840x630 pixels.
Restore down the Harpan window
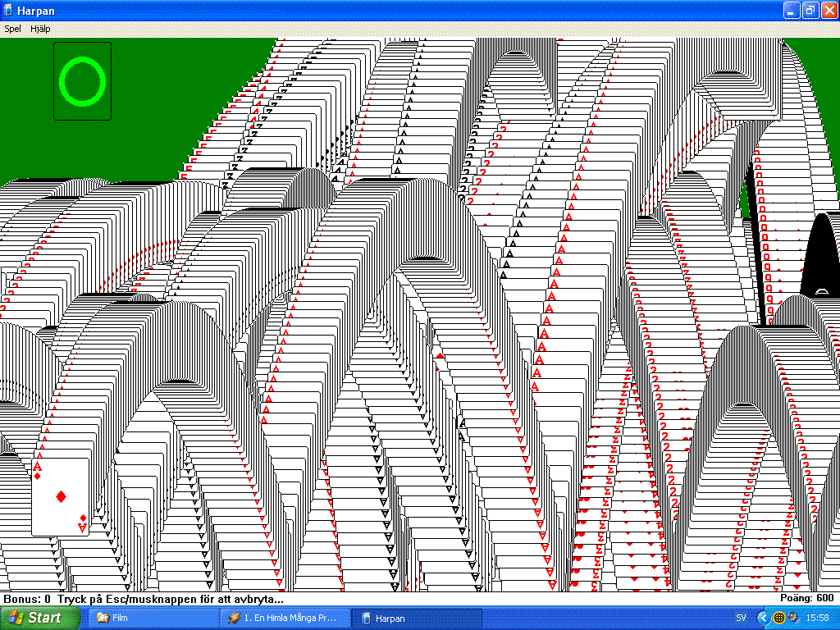(x=810, y=10)
